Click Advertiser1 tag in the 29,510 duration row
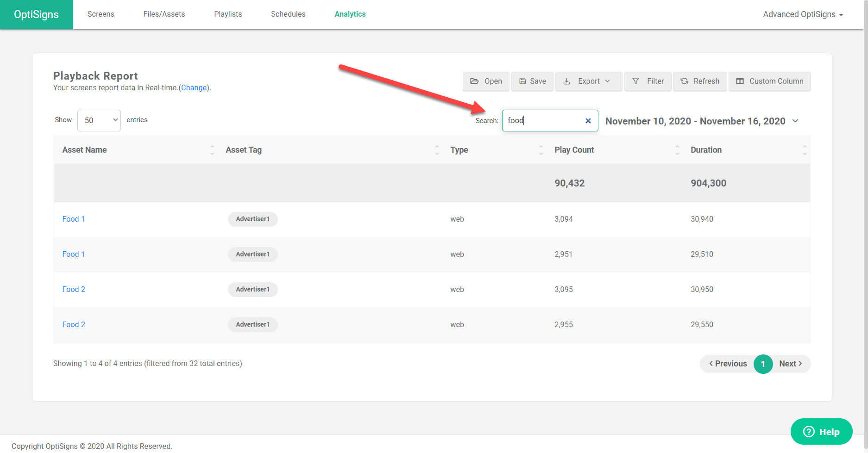 point(252,254)
